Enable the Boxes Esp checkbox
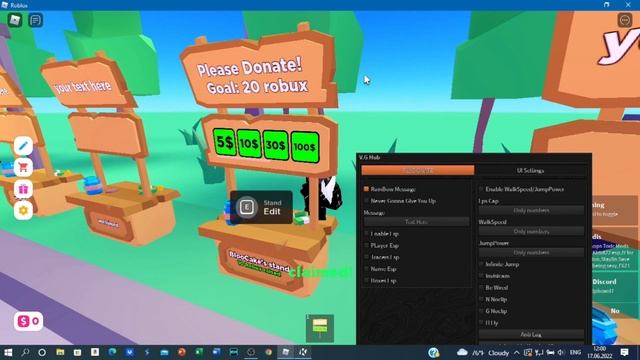 coord(366,280)
